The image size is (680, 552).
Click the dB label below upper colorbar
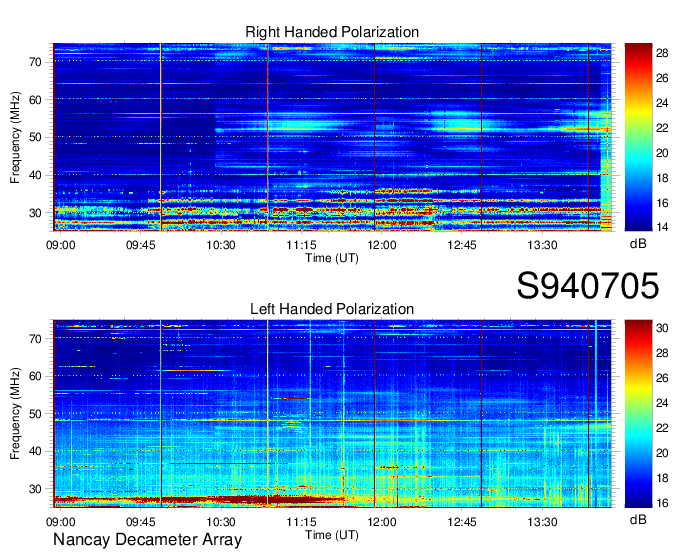[x=638, y=244]
